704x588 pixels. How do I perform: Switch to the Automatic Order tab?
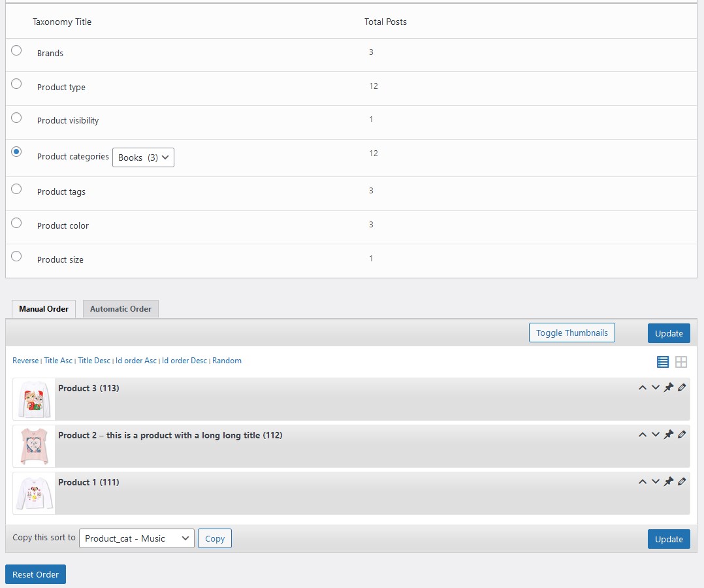click(120, 308)
